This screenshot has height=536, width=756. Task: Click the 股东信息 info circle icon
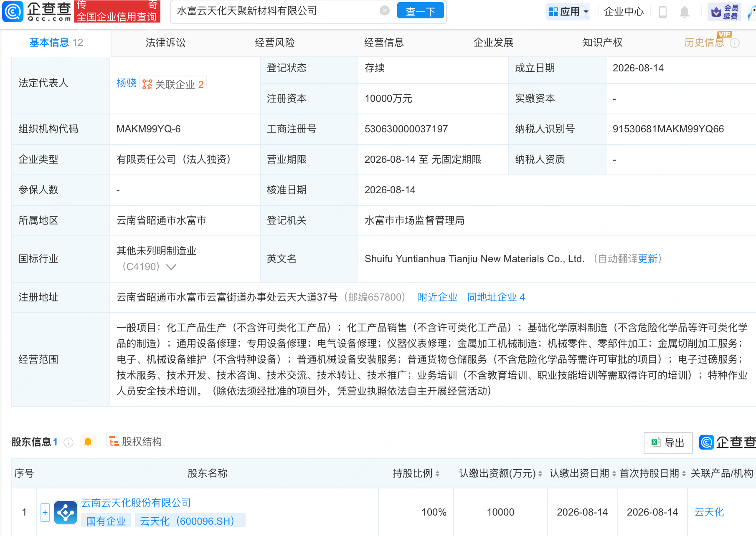[x=68, y=442]
